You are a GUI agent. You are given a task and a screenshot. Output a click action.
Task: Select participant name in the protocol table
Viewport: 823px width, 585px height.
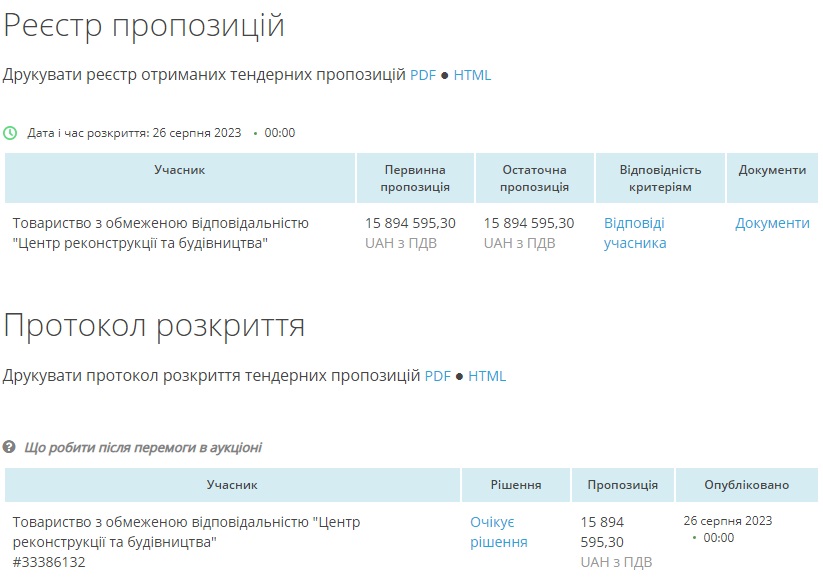point(186,532)
